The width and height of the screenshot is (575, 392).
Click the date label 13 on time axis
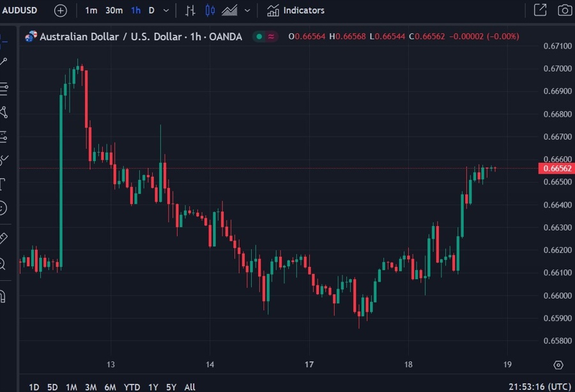pyautogui.click(x=111, y=365)
